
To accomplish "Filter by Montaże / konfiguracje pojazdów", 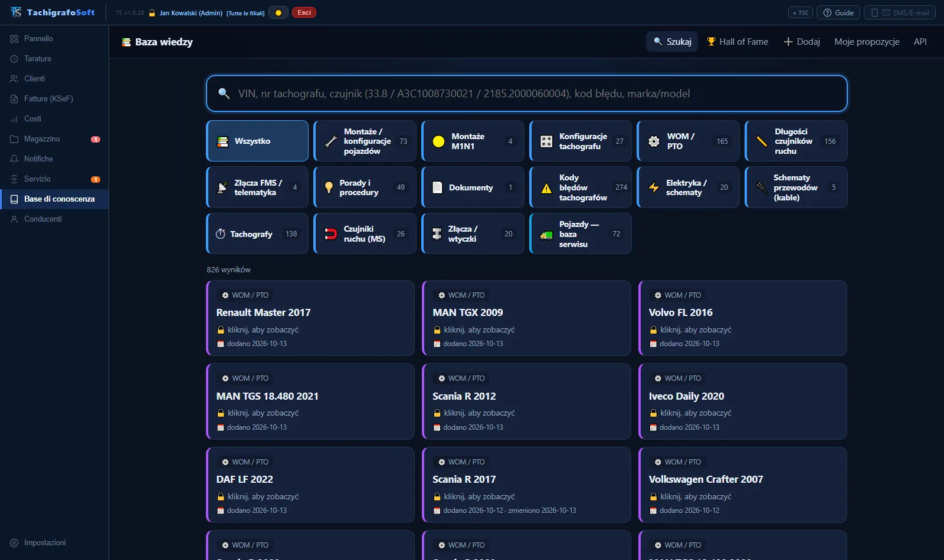I will pos(365,141).
